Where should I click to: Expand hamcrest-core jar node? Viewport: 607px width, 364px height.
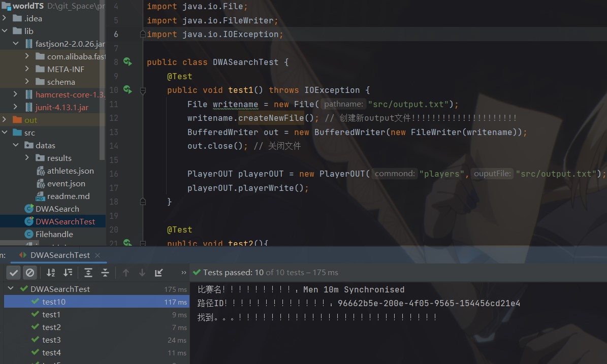pos(15,94)
